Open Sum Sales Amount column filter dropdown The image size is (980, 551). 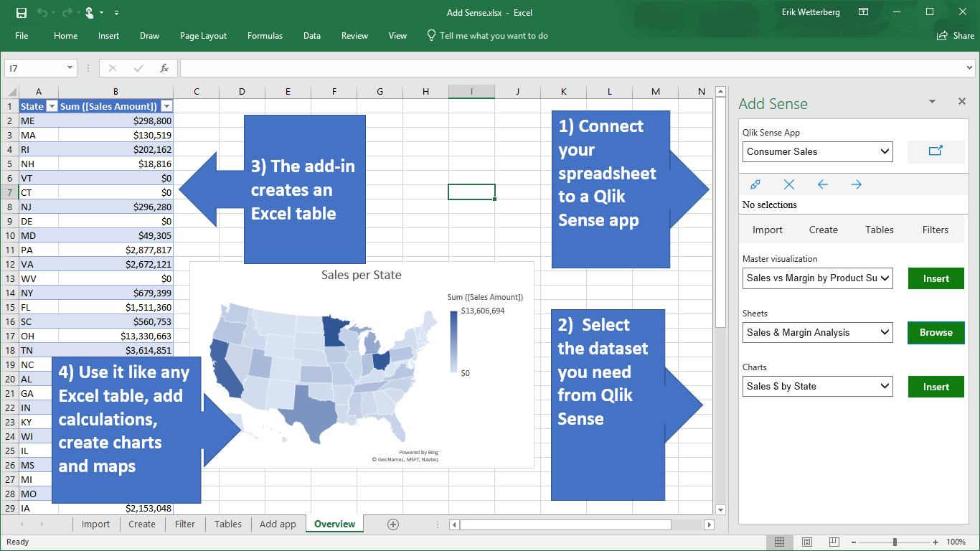pyautogui.click(x=166, y=106)
